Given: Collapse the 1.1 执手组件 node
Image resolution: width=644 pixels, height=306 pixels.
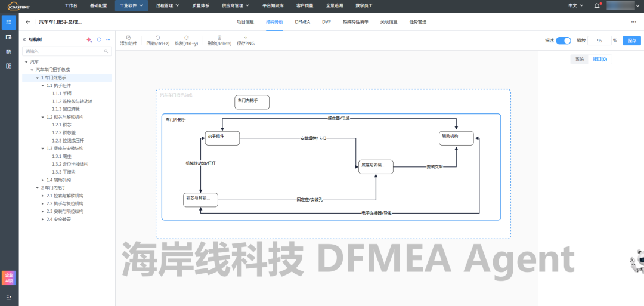Looking at the screenshot, I should coord(43,86).
